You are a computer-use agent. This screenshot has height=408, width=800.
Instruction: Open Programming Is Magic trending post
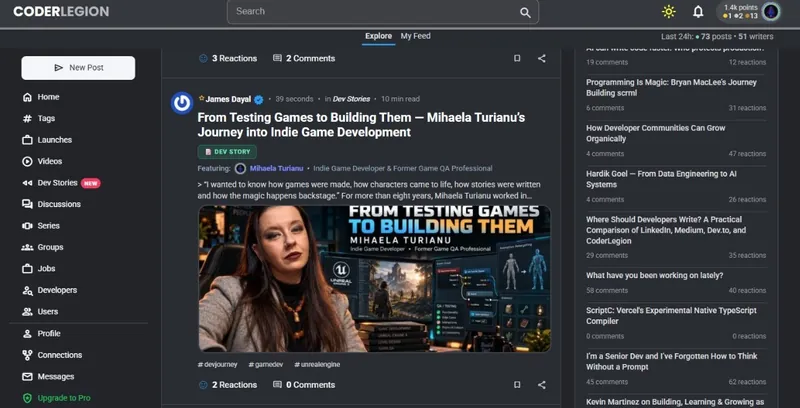click(671, 88)
